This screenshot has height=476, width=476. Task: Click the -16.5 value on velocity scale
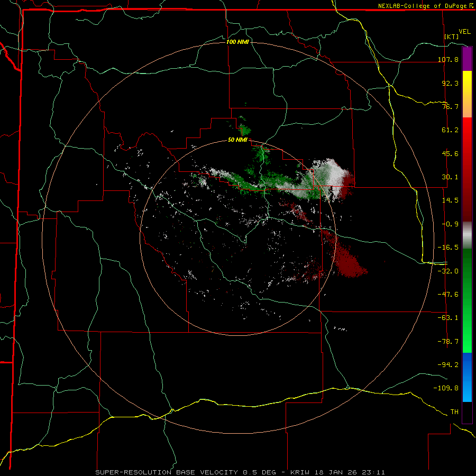click(x=448, y=248)
